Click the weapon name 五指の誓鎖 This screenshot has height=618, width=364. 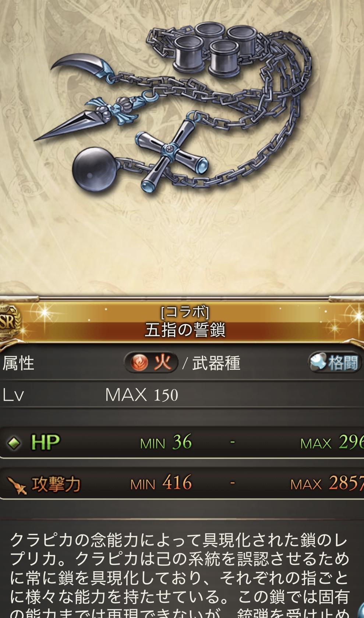click(185, 330)
